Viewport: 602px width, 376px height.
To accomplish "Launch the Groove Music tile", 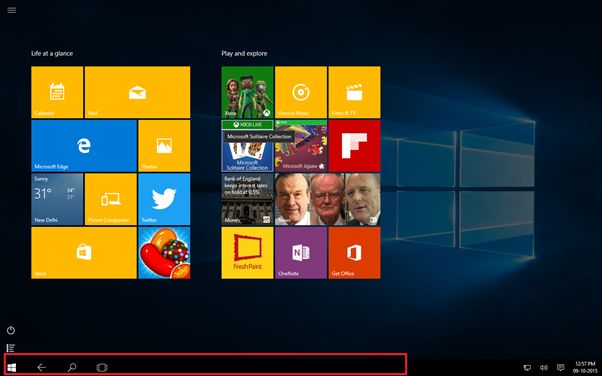I will 301,92.
